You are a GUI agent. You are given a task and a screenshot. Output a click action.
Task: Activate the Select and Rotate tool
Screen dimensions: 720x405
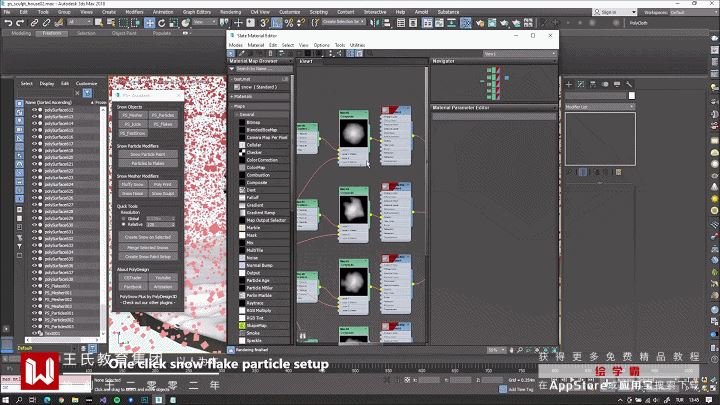[162, 22]
